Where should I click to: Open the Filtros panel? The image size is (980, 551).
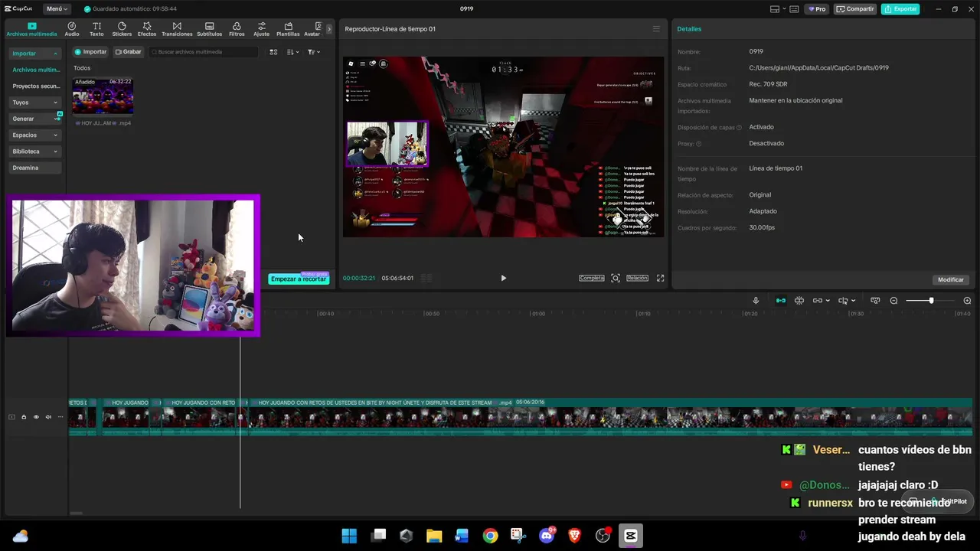237,29
